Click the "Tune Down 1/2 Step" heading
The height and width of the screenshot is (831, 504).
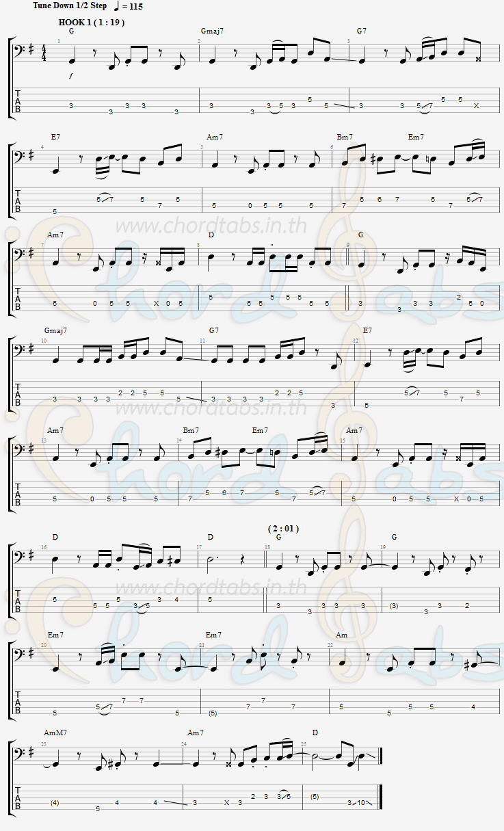tap(69, 5)
